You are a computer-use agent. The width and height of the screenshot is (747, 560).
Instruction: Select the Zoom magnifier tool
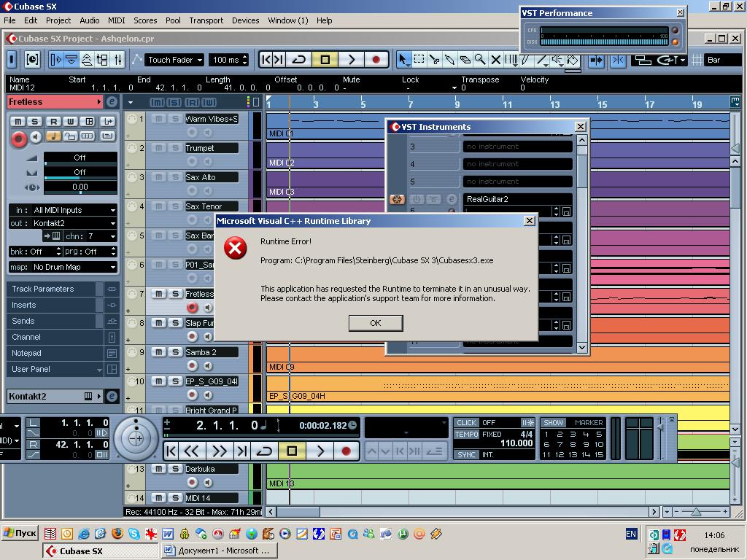(480, 60)
